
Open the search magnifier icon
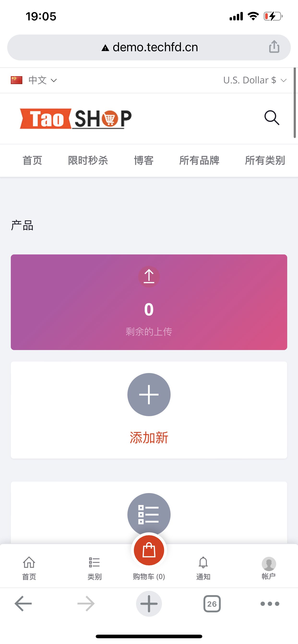point(272,117)
